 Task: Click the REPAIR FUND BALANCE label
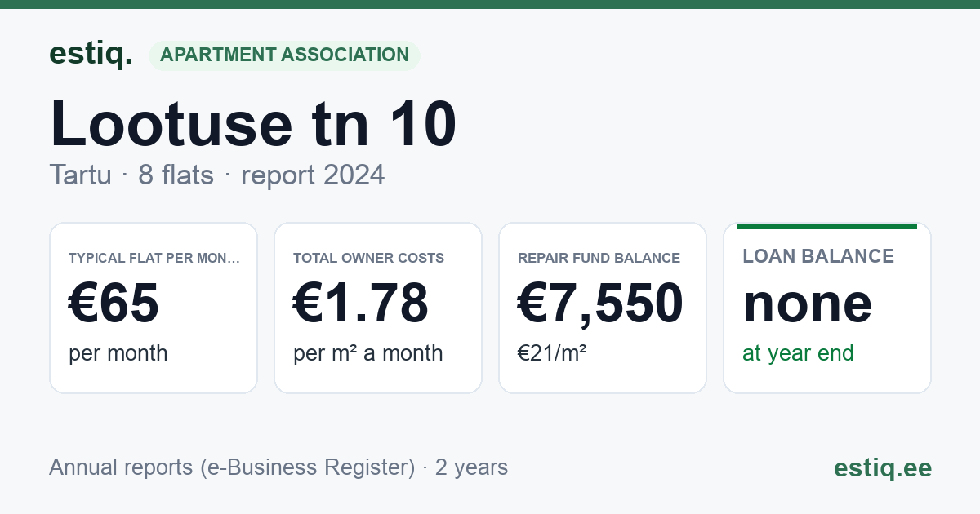599,258
